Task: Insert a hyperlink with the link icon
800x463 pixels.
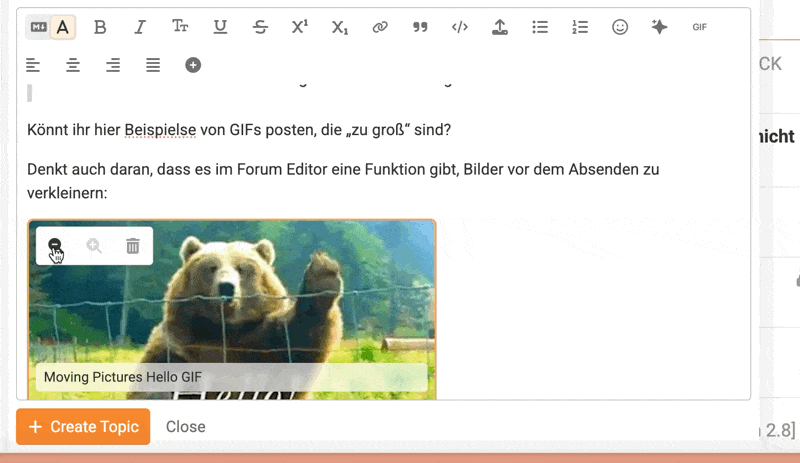Action: pyautogui.click(x=380, y=28)
